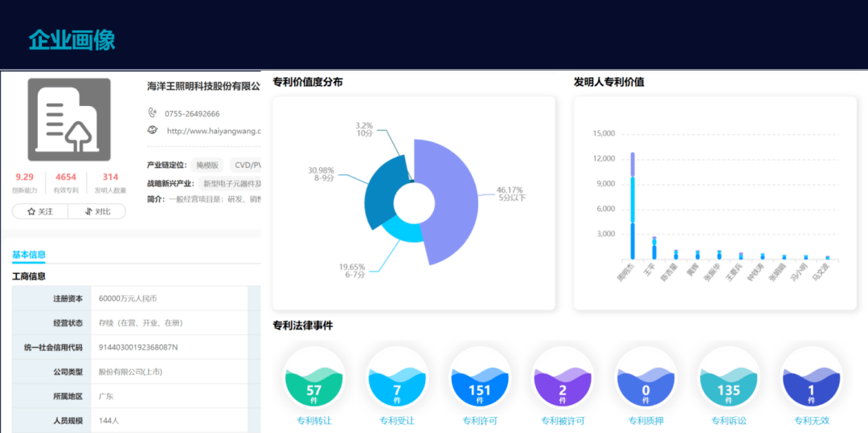Viewport: 868px width, 433px height.
Task: Click the CVD/PV industry chain tag
Action: [x=245, y=165]
